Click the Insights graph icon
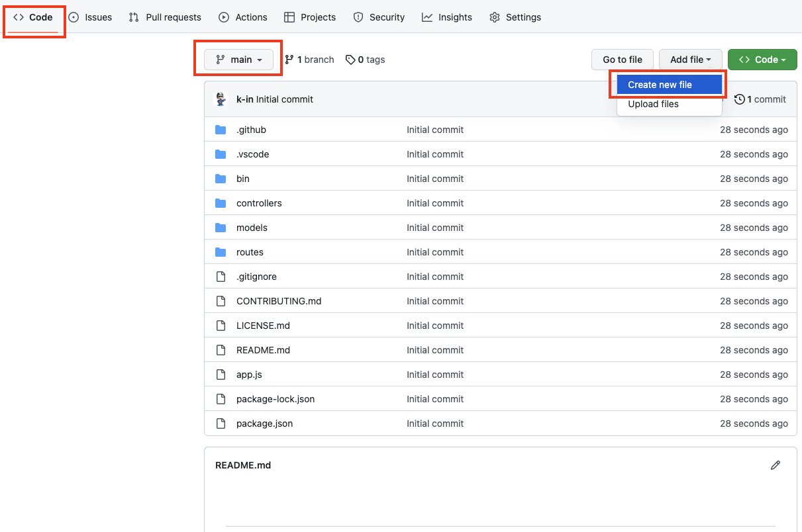Screen dimensions: 802x532 pyautogui.click(x=427, y=17)
